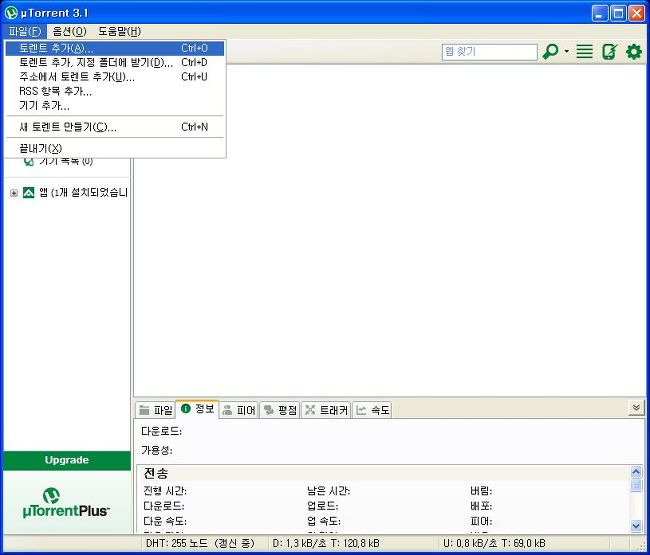Switch to the 정보 tab
The height and width of the screenshot is (555, 650).
(x=197, y=409)
